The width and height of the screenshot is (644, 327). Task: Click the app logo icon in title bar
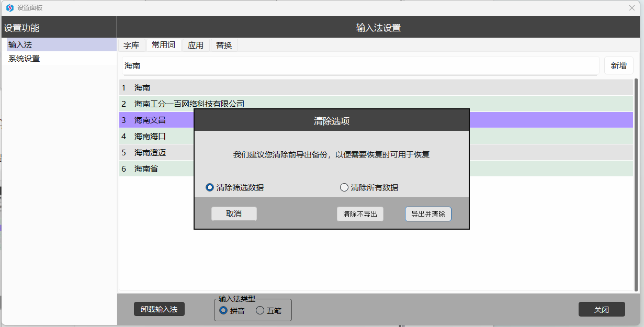pyautogui.click(x=9, y=8)
